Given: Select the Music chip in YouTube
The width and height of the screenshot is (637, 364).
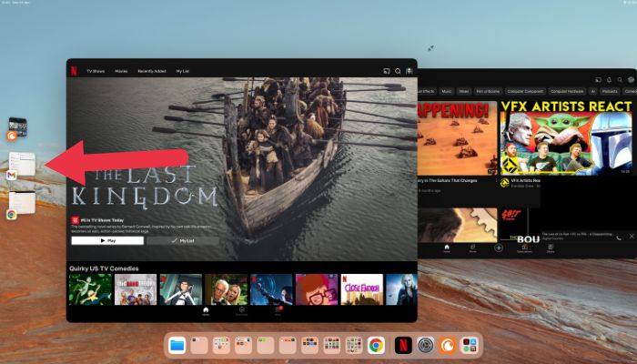Looking at the screenshot, I should tap(447, 91).
